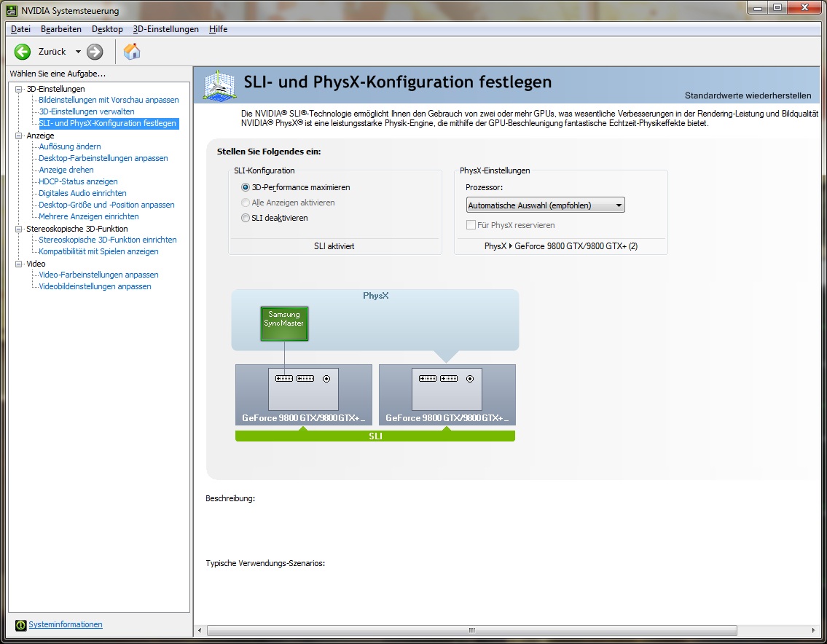
Task: Collapse the 3D-Einstellungen tree node
Action: coord(19,89)
